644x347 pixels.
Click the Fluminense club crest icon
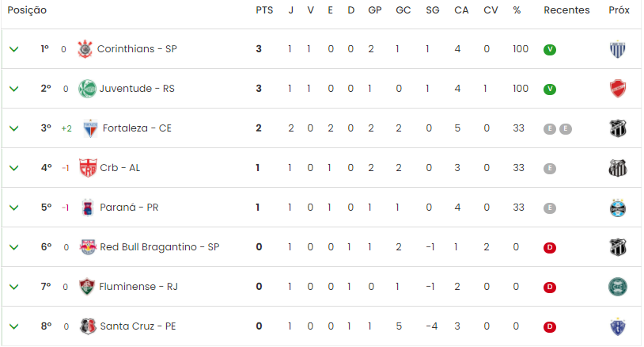[87, 287]
